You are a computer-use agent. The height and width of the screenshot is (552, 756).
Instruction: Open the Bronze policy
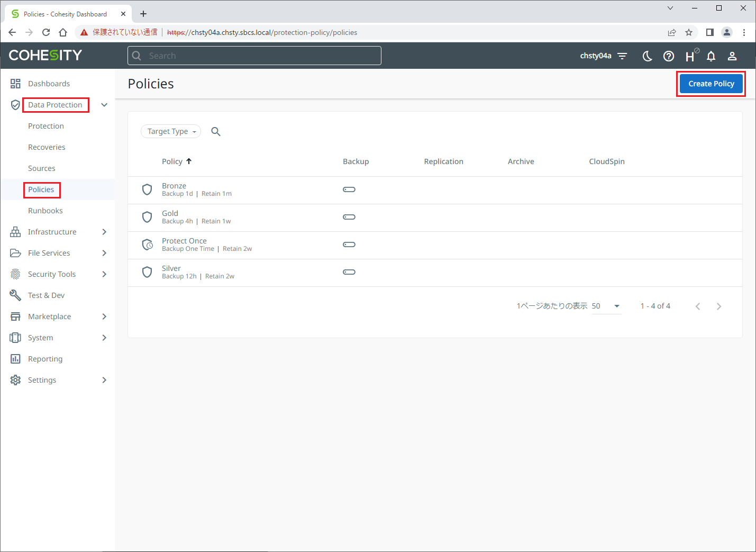click(x=174, y=186)
